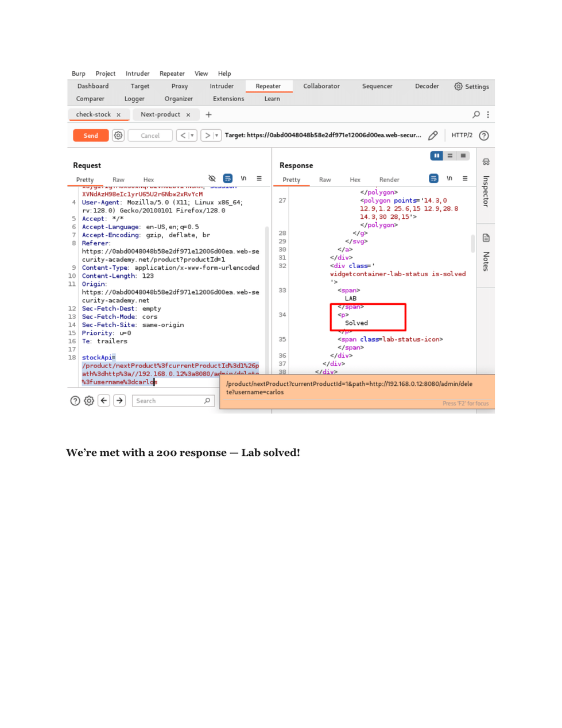Switch to the Logger tab
Screen dimensions: 562x728
134,99
